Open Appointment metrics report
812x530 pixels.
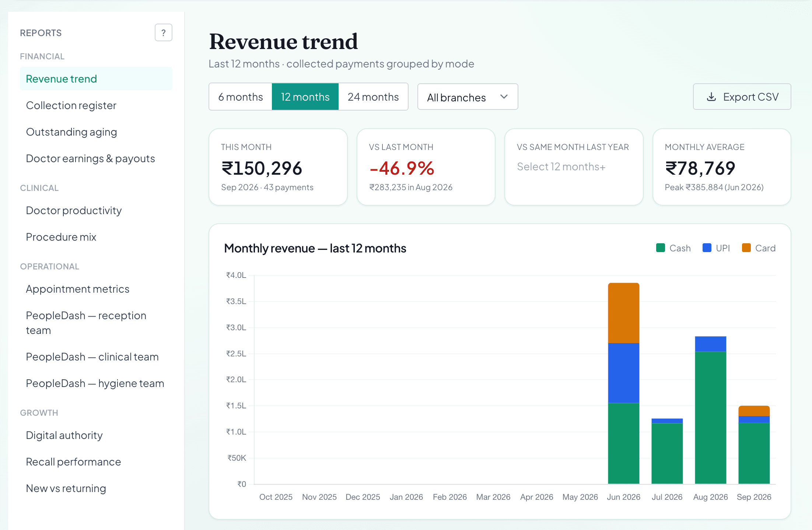click(96, 289)
